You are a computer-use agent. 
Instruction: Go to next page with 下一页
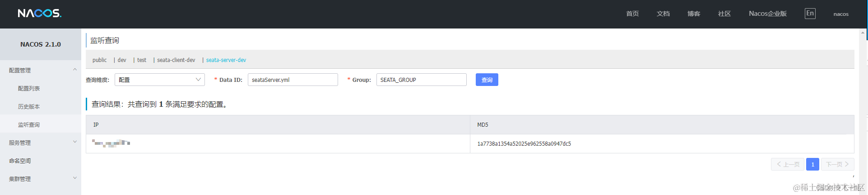tap(838, 164)
